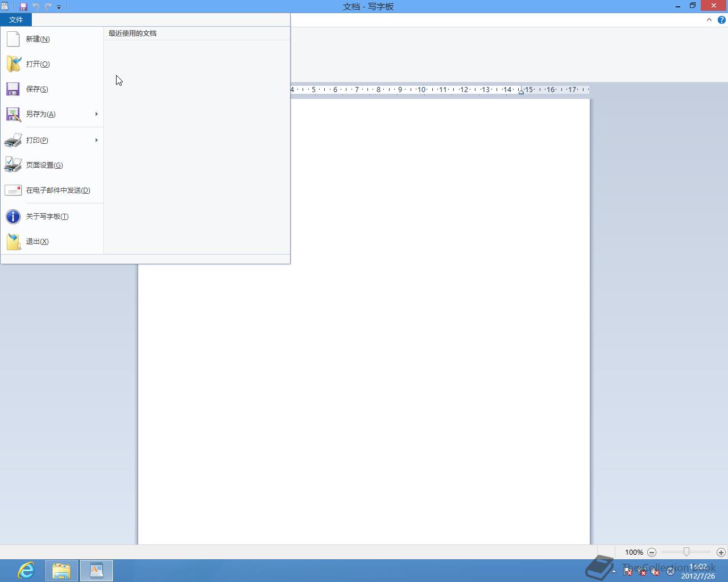Click the Undo arrow in title bar
Screen dimensions: 728x582
(36, 7)
